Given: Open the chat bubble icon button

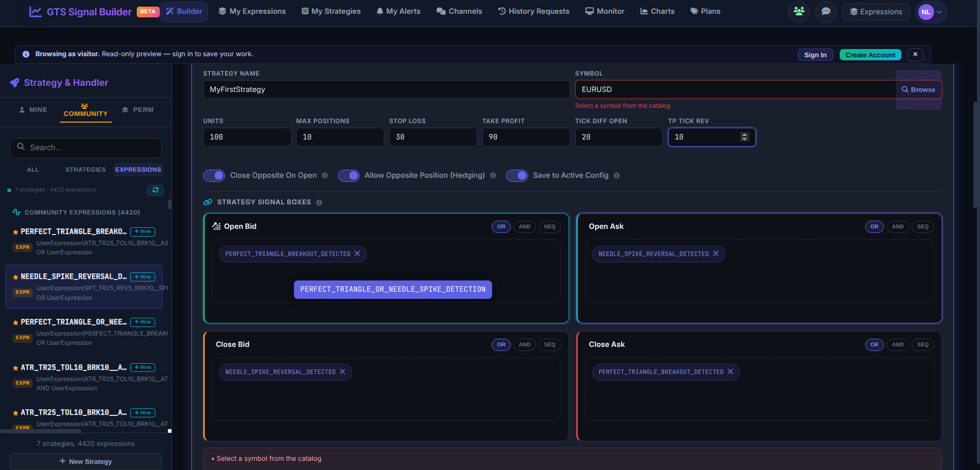Looking at the screenshot, I should (x=826, y=12).
